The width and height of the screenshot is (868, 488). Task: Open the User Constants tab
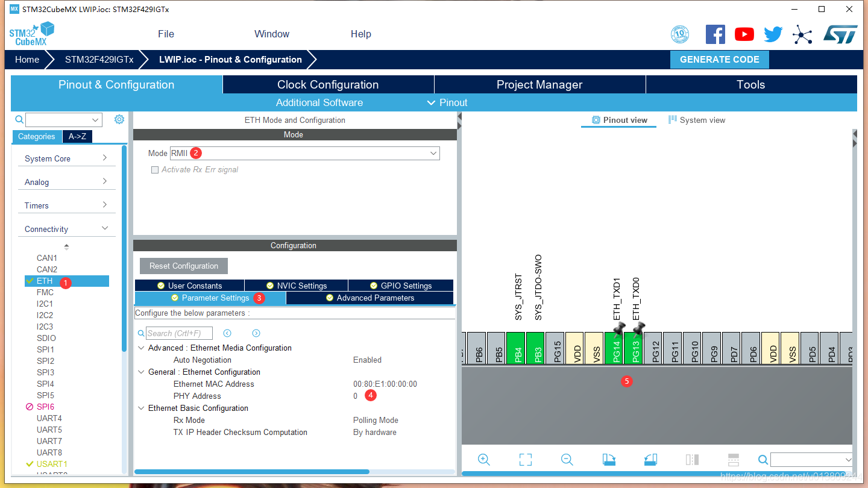(x=189, y=286)
